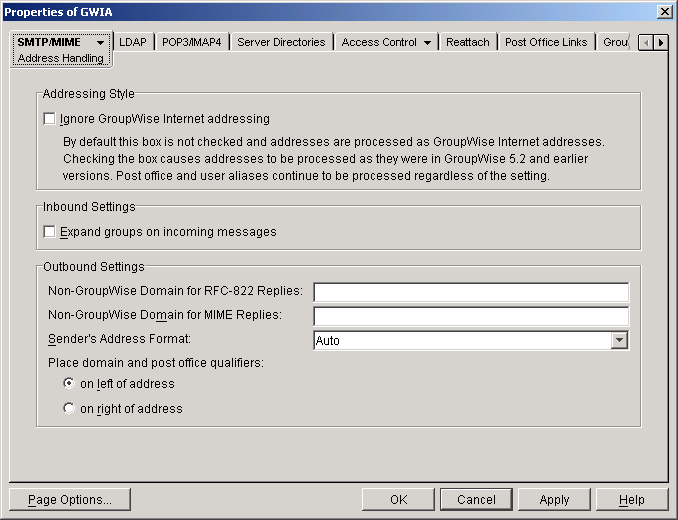The width and height of the screenshot is (678, 520).
Task: Enable Ignore GroupWise Internet addressing checkbox
Action: (x=50, y=119)
